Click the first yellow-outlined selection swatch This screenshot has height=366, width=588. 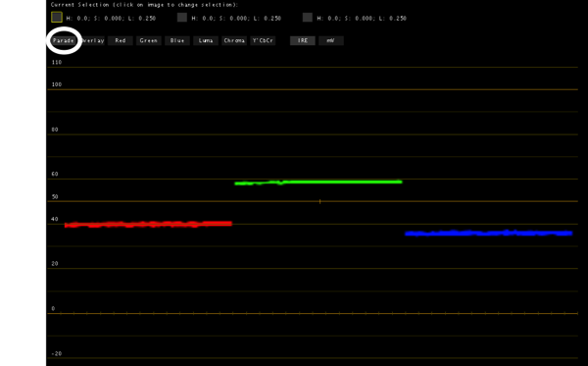point(57,18)
